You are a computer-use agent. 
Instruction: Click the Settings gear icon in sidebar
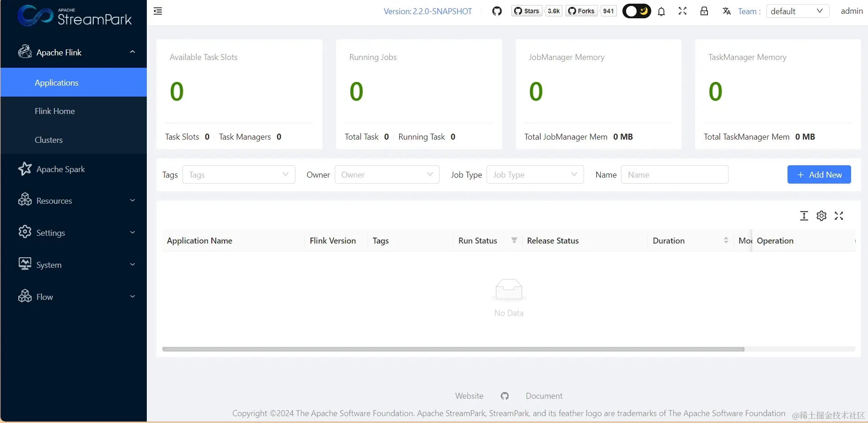25,232
